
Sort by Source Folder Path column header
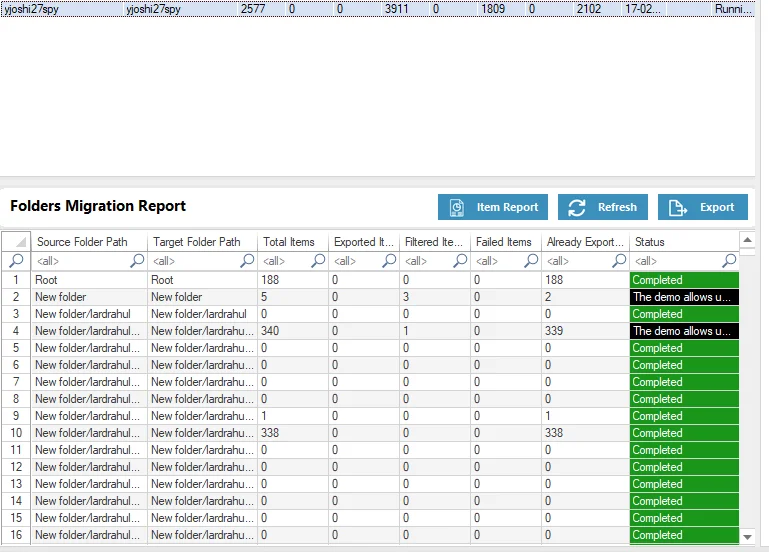point(89,242)
